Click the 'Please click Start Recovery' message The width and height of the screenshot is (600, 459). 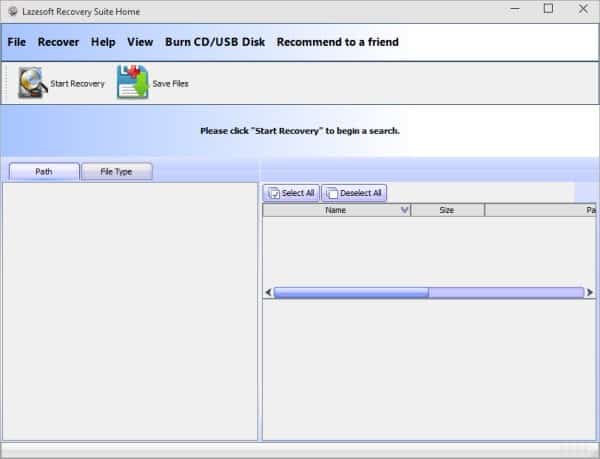tap(300, 131)
